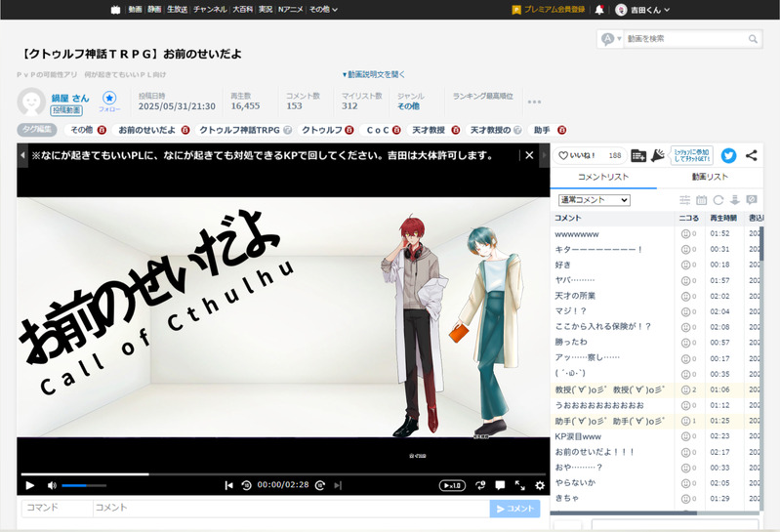Click the share icon
This screenshot has height=532, width=780.
[x=751, y=155]
